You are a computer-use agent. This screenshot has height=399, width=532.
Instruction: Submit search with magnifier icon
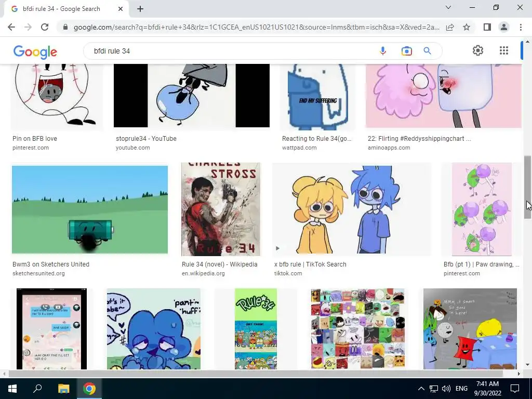tap(427, 51)
